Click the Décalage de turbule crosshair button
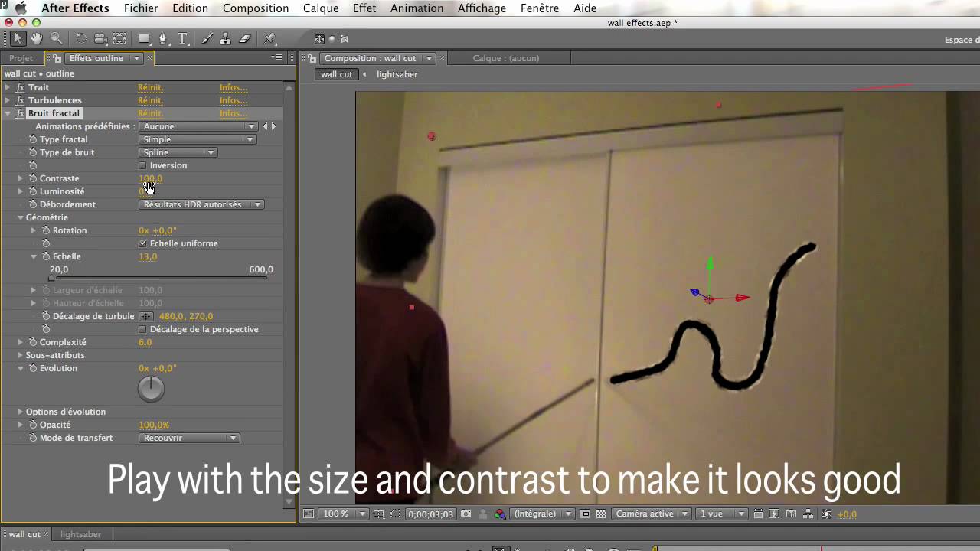This screenshot has height=551, width=980. 146,316
